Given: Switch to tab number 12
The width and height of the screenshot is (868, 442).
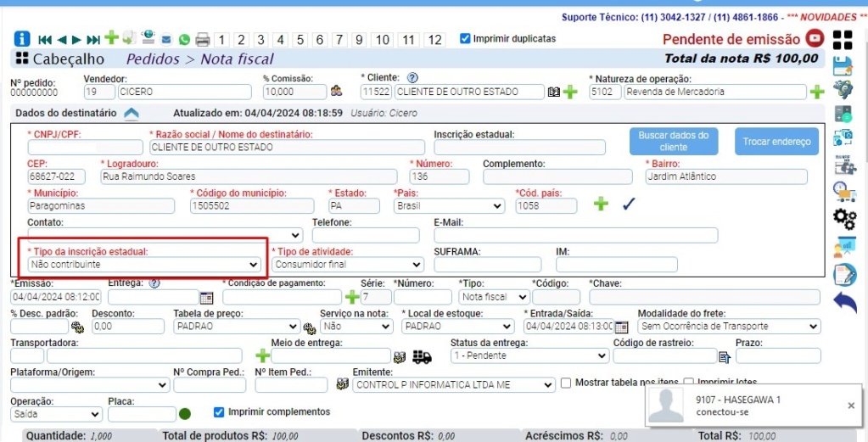Looking at the screenshot, I should tap(435, 40).
